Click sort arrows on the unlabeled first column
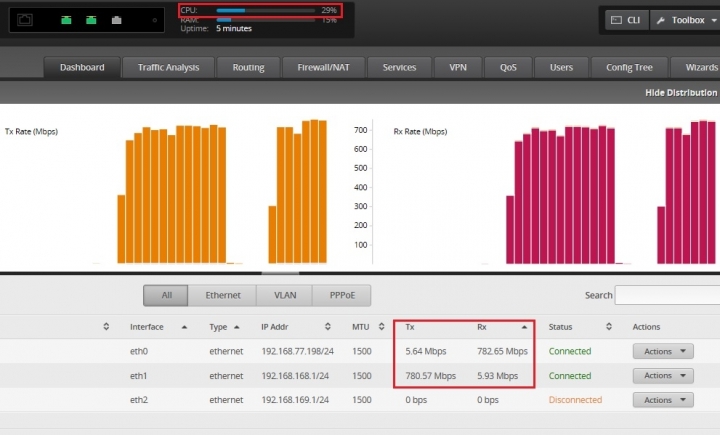 [106, 327]
